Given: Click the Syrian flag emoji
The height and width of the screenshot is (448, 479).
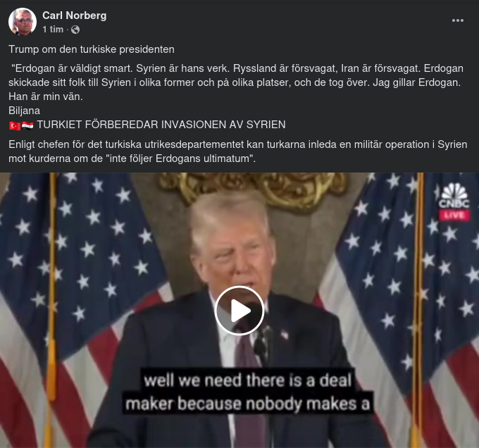Looking at the screenshot, I should coord(27,125).
